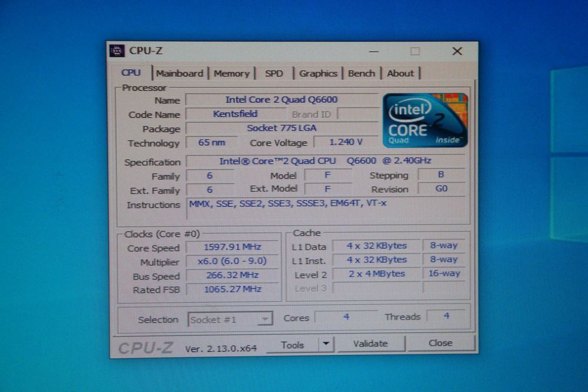This screenshot has width=588, height=392.
Task: Click the empty Level 3 cache field
Action: [x=376, y=288]
